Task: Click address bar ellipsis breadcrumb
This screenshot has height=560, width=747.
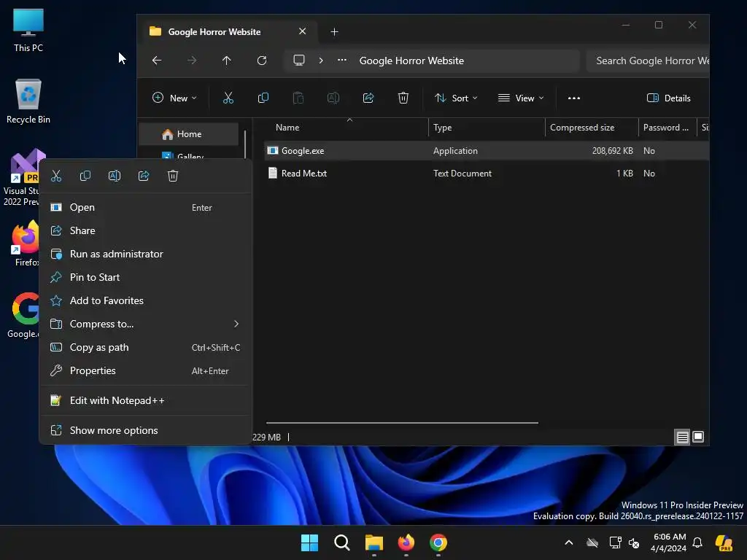Action: point(342,61)
